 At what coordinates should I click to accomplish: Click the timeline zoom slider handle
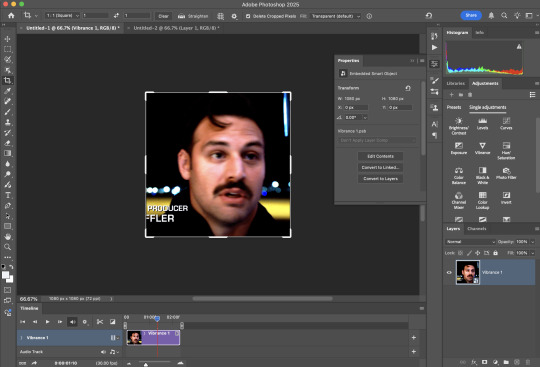tap(146, 364)
